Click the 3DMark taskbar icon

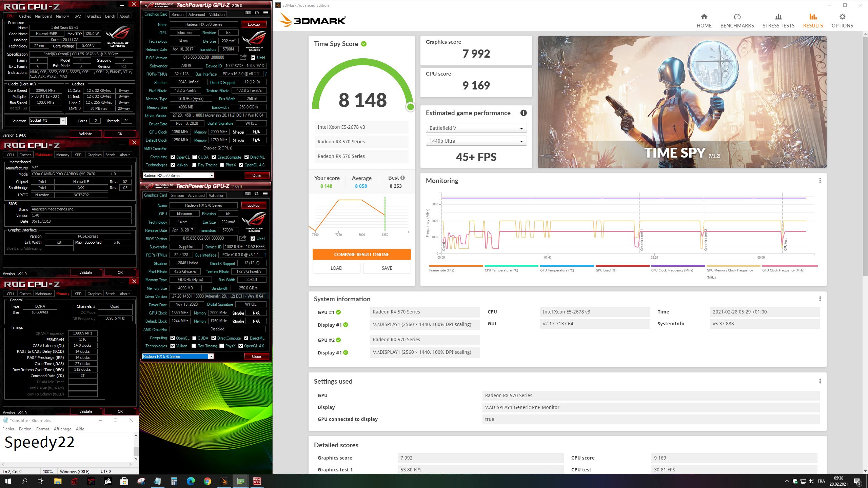point(224,481)
